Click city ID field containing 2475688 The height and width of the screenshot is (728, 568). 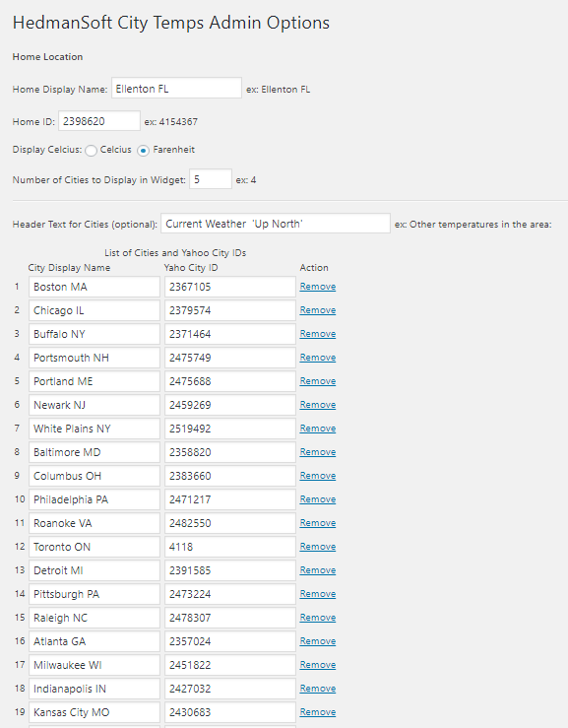click(230, 381)
